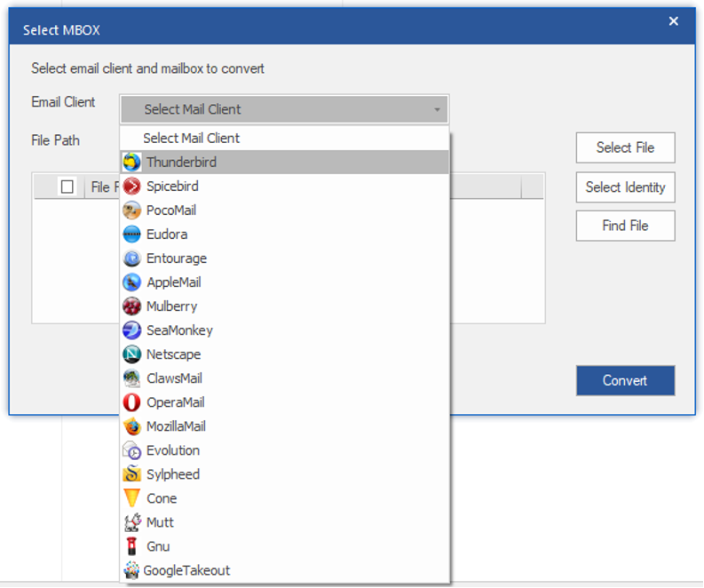Screen dimensions: 704x588
Task: Close the Select MBOX dialog
Action: (x=674, y=21)
